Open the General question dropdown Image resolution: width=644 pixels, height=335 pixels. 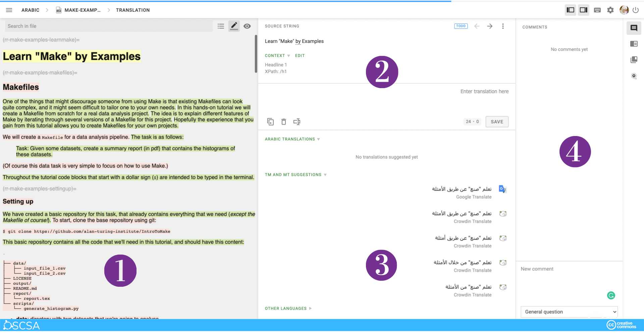569,312
